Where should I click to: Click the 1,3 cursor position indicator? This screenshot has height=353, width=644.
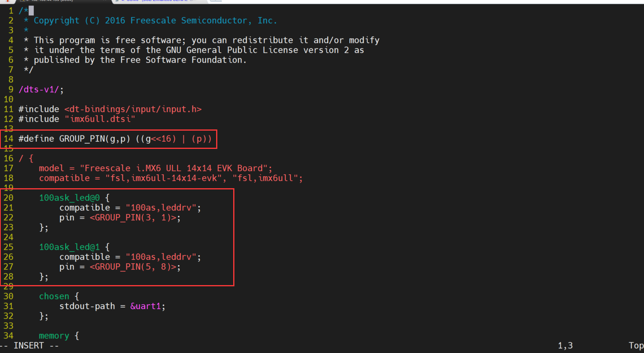pos(565,346)
